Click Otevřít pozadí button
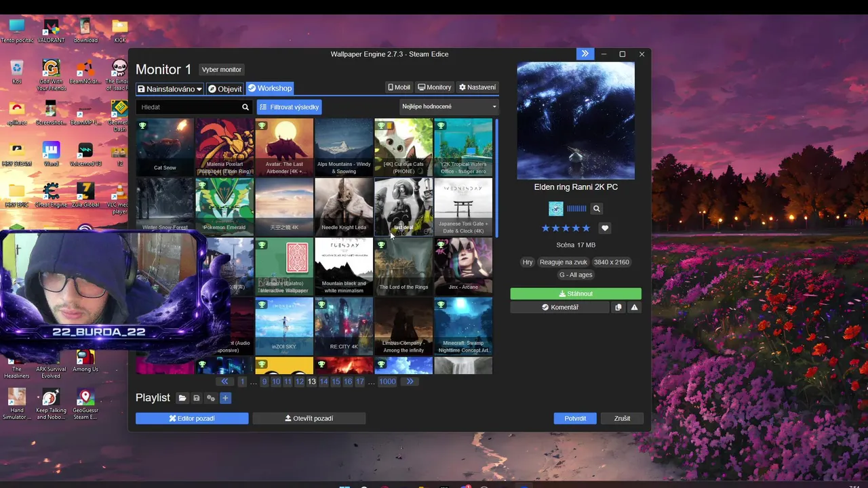This screenshot has height=488, width=868. tap(309, 419)
